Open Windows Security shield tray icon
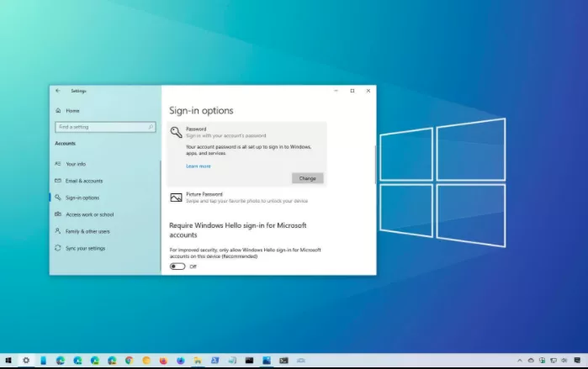The height and width of the screenshot is (369, 588). (543, 361)
